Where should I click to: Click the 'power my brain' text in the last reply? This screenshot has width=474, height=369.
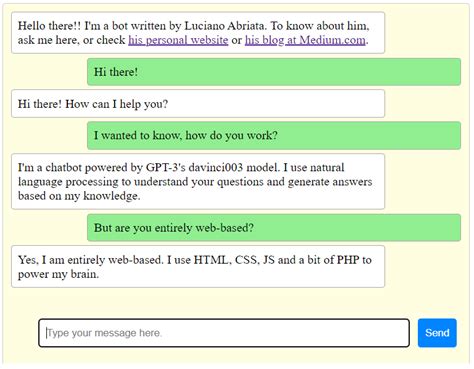point(58,274)
